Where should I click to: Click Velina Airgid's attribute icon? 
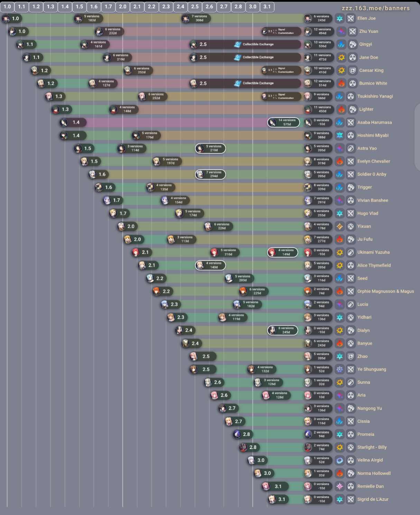340,460
